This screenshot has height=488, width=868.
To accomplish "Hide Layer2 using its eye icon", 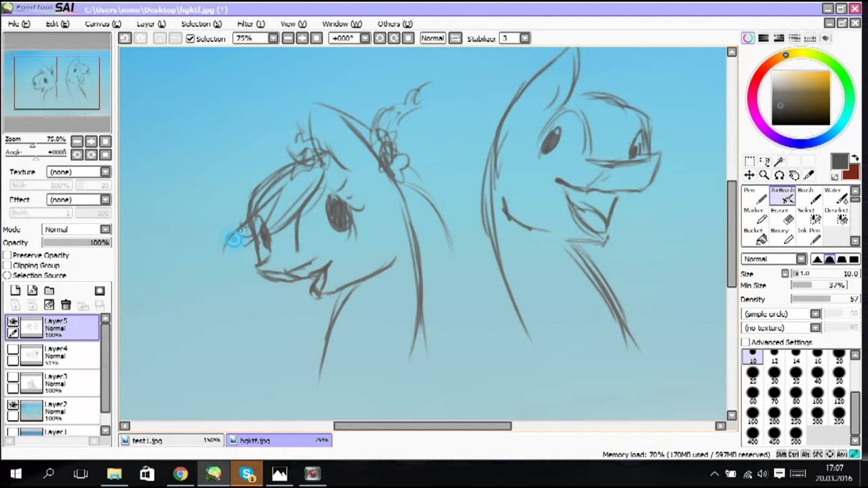I will [13, 405].
